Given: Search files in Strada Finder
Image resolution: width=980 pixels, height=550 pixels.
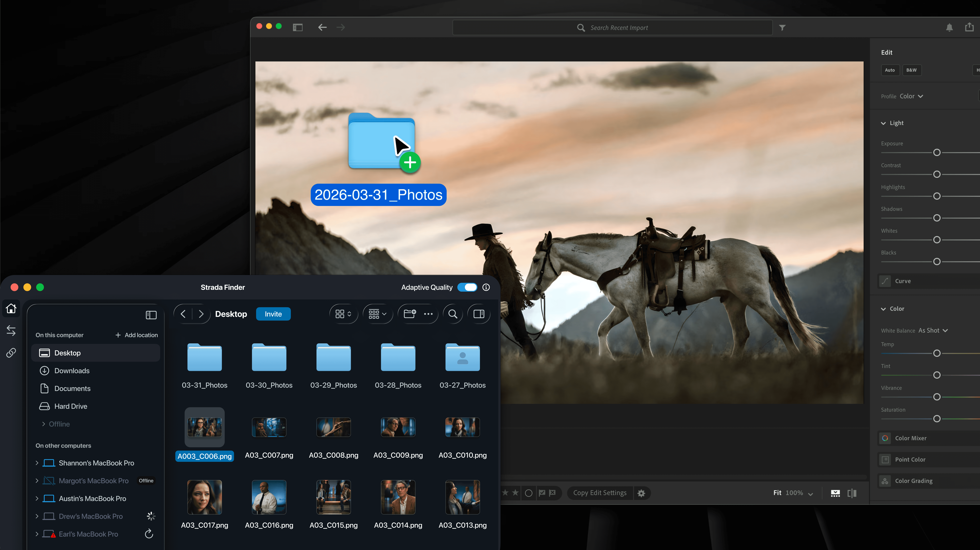Looking at the screenshot, I should pos(453,314).
